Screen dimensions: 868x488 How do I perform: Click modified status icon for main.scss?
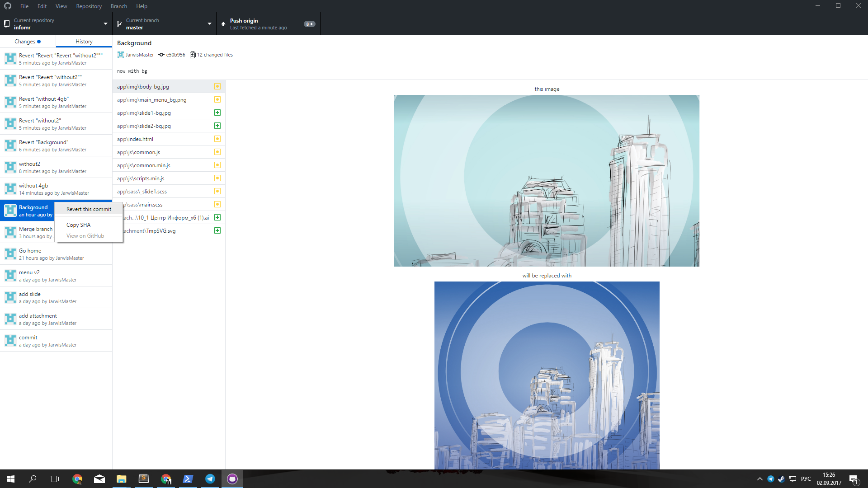coord(217,204)
